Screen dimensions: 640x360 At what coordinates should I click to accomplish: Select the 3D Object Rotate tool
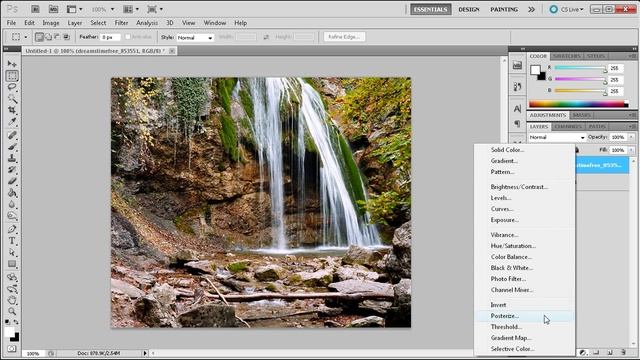pyautogui.click(x=12, y=278)
